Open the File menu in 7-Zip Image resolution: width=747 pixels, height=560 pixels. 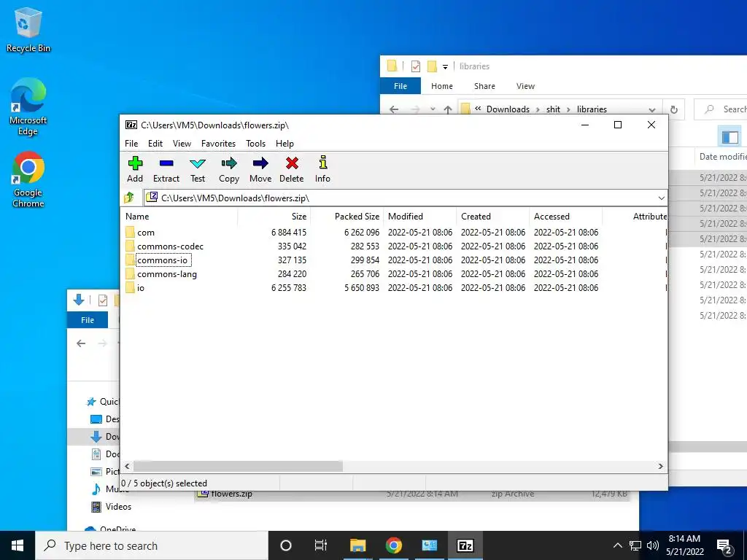tap(131, 144)
